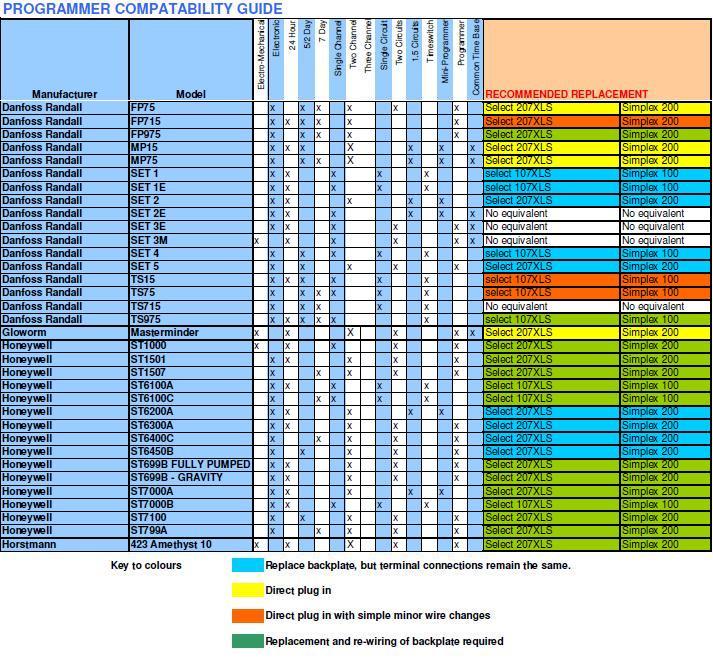Viewport: 713px width, 664px height.
Task: Click the Manufacturer column header
Action: [64, 94]
